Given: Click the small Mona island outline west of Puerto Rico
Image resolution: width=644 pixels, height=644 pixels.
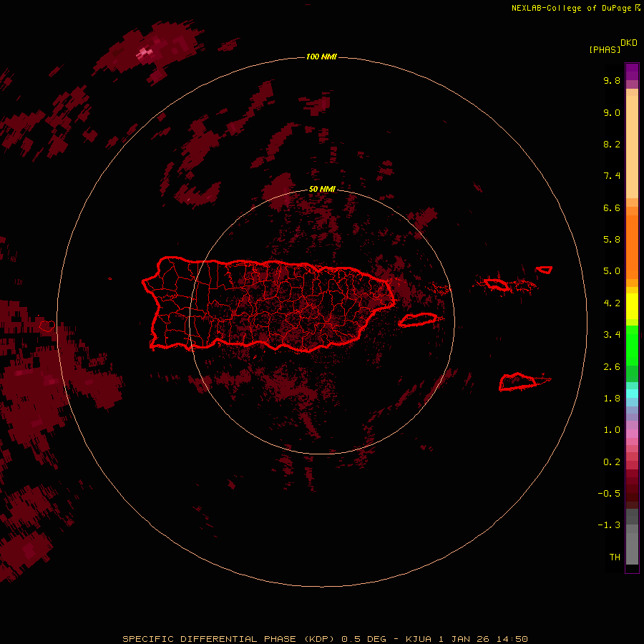Looking at the screenshot, I should (47, 326).
